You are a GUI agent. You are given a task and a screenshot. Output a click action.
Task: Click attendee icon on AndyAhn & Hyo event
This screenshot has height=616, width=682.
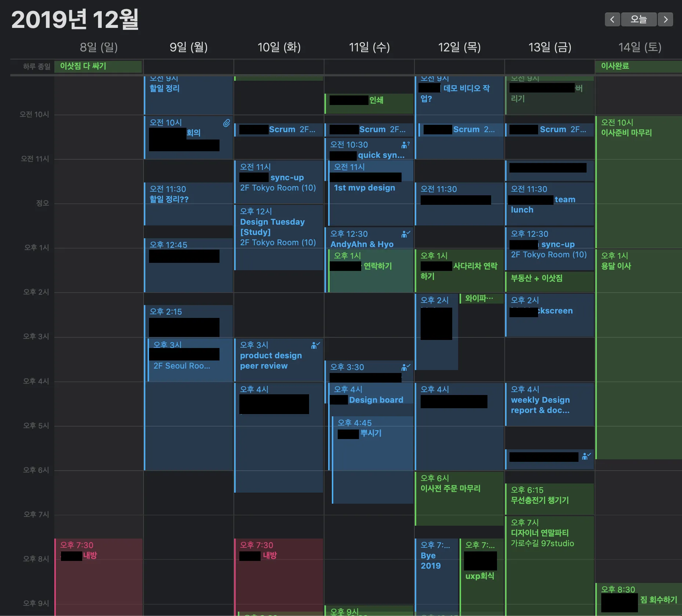click(406, 234)
